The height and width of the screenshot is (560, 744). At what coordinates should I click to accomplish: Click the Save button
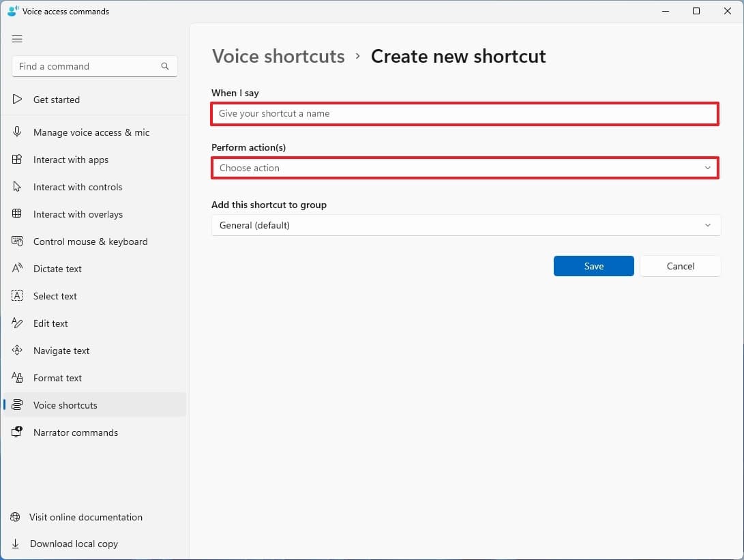click(x=593, y=266)
